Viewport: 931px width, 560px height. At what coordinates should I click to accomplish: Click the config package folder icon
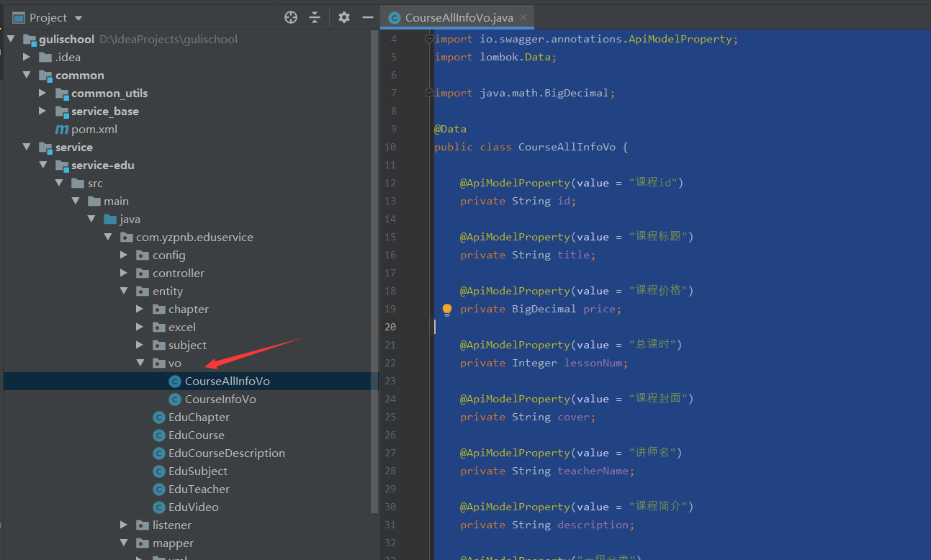pyautogui.click(x=143, y=255)
